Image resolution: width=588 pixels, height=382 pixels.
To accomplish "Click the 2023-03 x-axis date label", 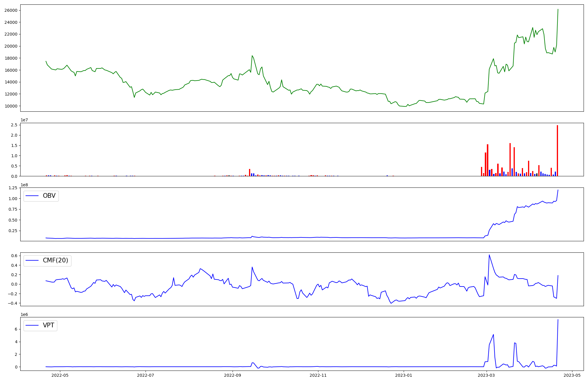I will click(487, 375).
